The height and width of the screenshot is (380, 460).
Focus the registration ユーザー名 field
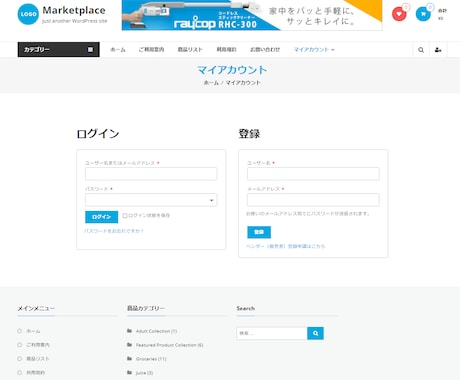click(313, 174)
